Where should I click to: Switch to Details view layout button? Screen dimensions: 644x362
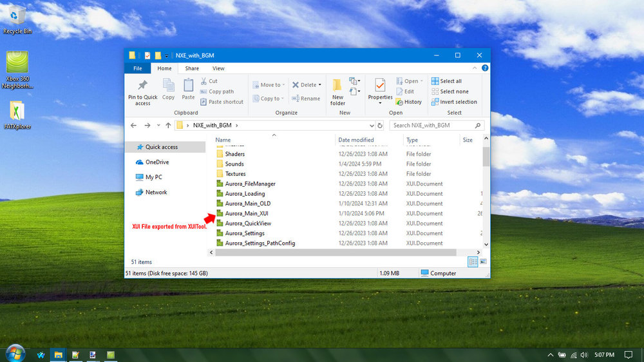tap(473, 262)
